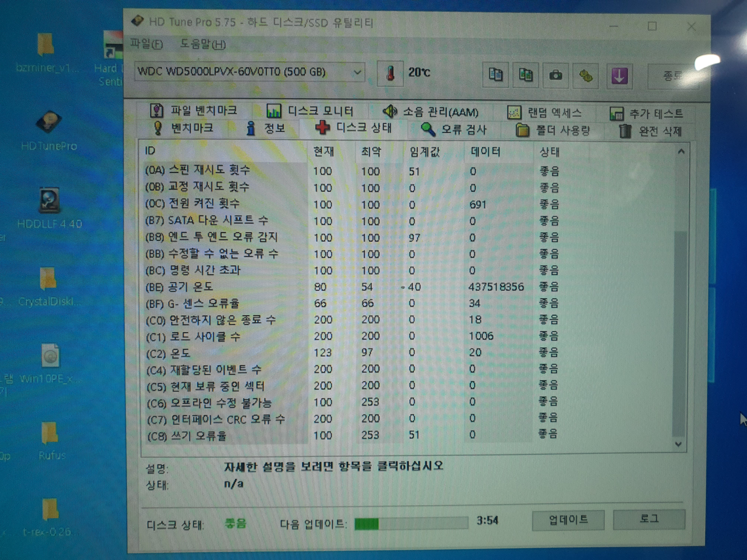This screenshot has width=747, height=560.
Task: Open the Win10PE desktop file
Action: pyautogui.click(x=50, y=364)
